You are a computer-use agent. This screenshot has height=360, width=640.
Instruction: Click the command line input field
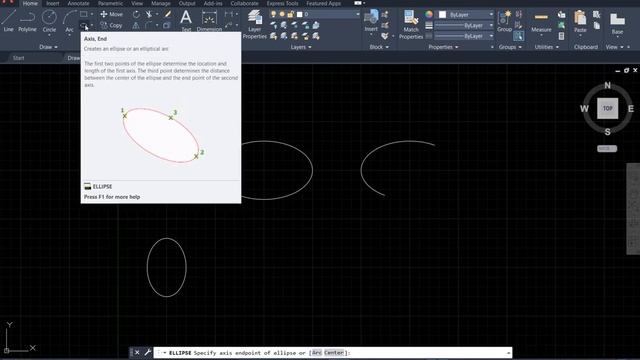click(333, 353)
